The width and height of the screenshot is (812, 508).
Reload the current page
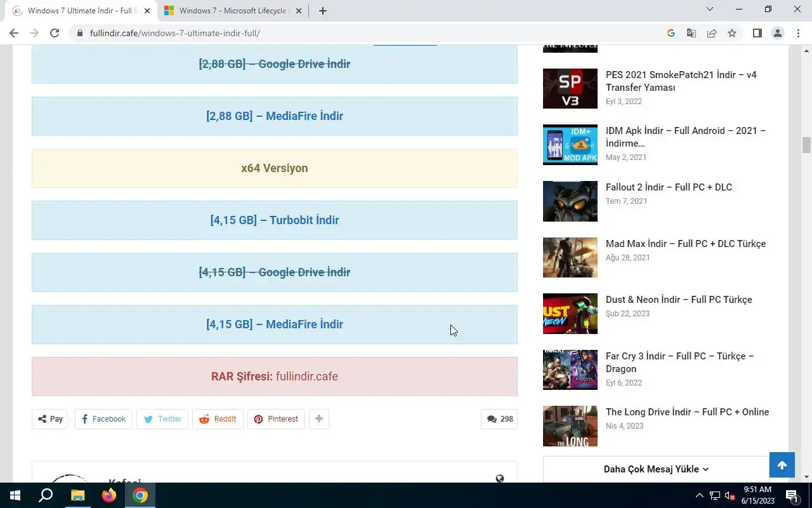point(55,33)
